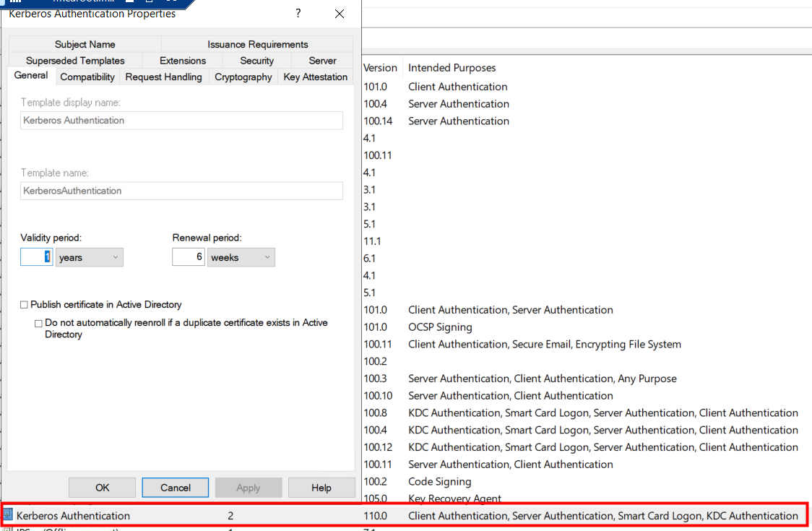Open the Cryptography tab

(243, 77)
